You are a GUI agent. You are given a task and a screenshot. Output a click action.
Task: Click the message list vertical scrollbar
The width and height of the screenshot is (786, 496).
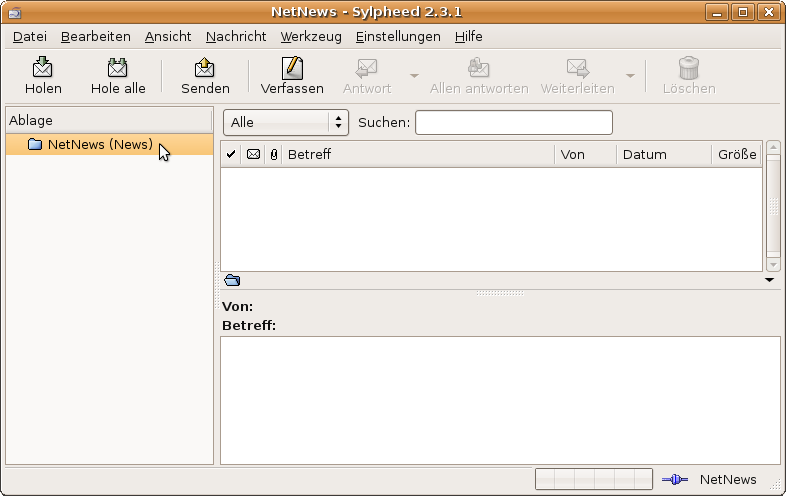773,205
